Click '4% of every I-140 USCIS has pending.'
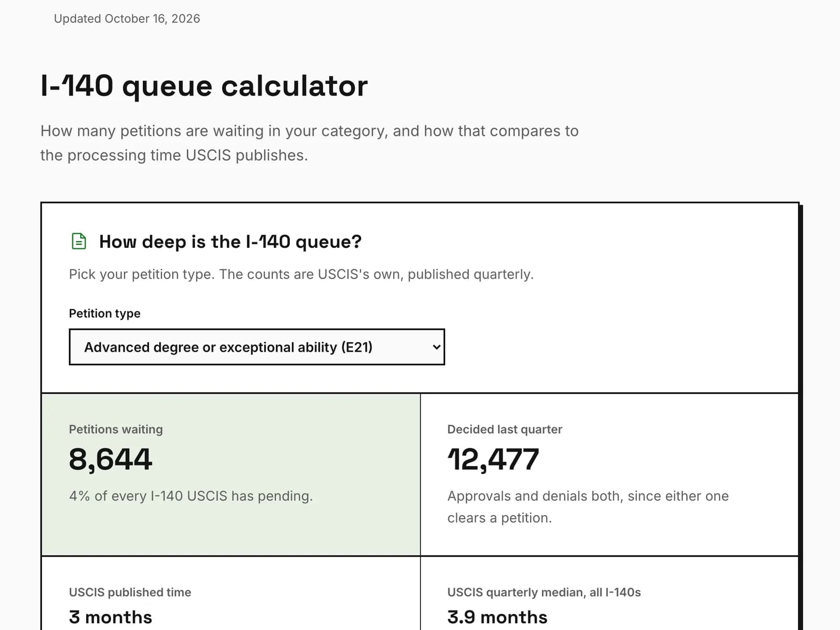This screenshot has width=840, height=630. tap(191, 496)
